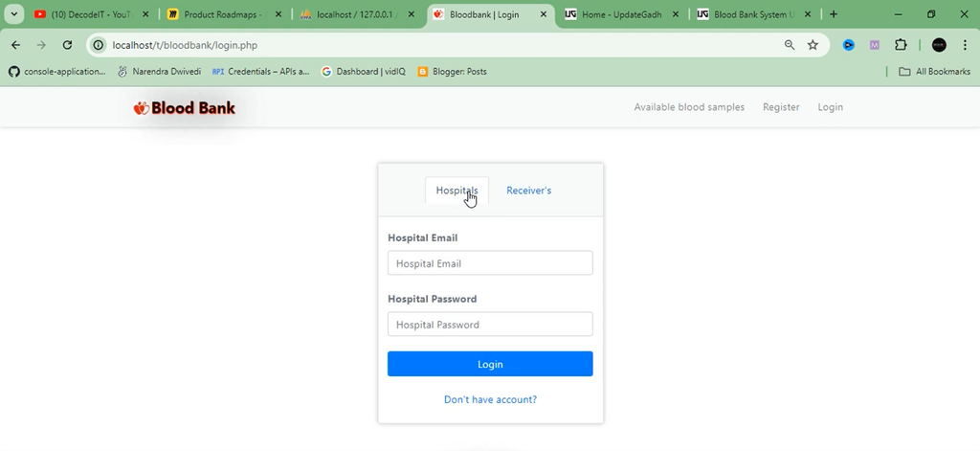
Task: Open a new browser tab
Action: [x=834, y=14]
